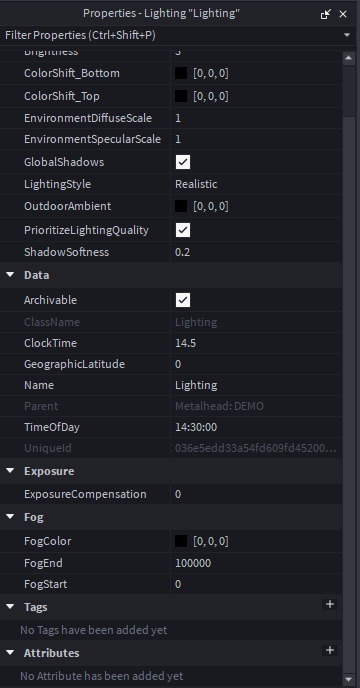Select the LightingStyle property label
The height and width of the screenshot is (688, 360).
(58, 184)
